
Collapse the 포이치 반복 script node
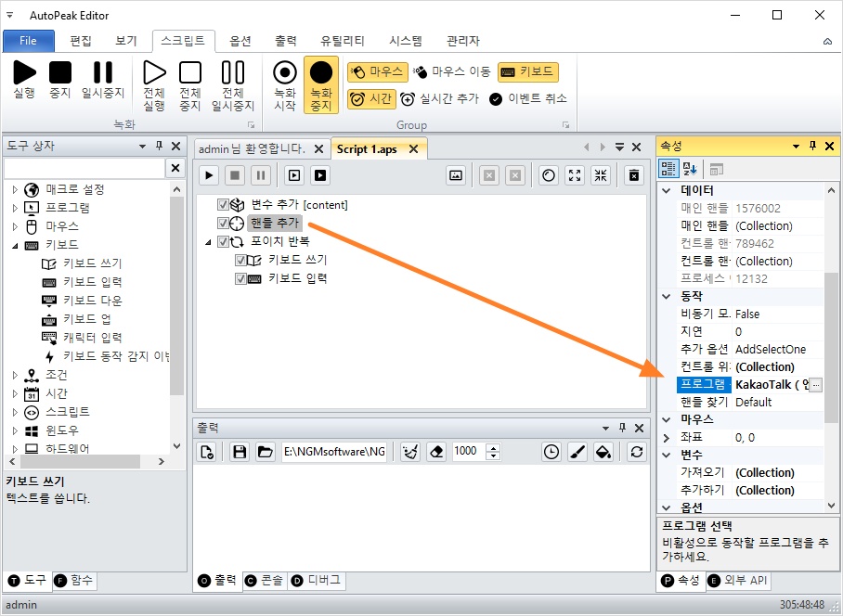(x=209, y=243)
